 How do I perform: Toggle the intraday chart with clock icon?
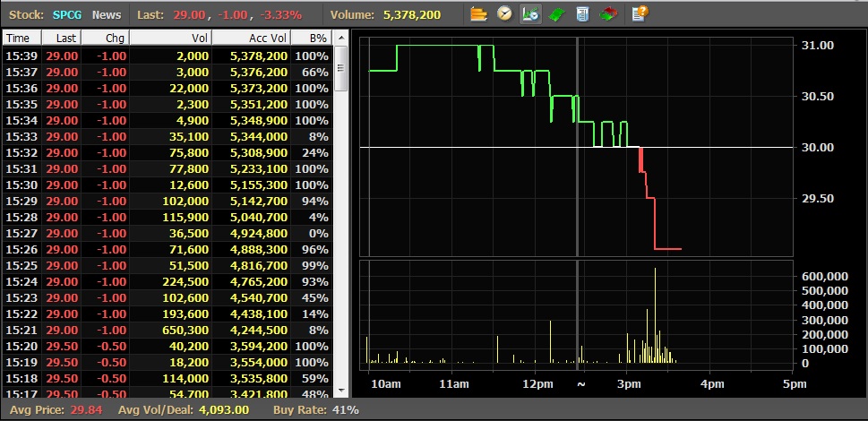coord(530,13)
